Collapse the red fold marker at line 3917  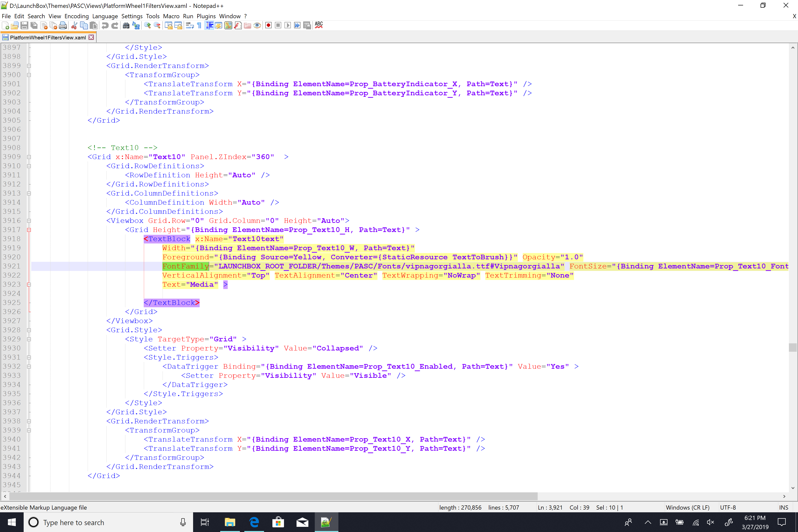(x=29, y=230)
